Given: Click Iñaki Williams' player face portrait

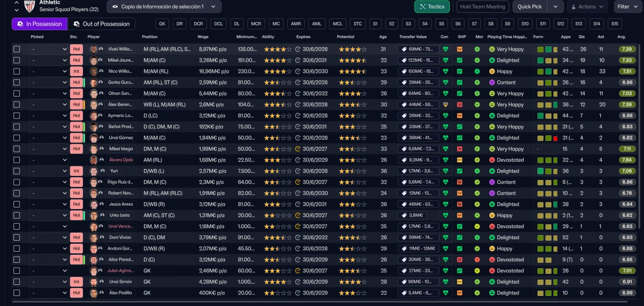Looking at the screenshot, I should coord(93,49).
